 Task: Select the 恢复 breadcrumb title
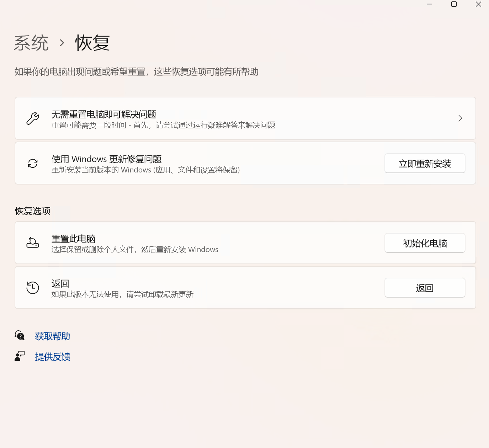coord(92,42)
